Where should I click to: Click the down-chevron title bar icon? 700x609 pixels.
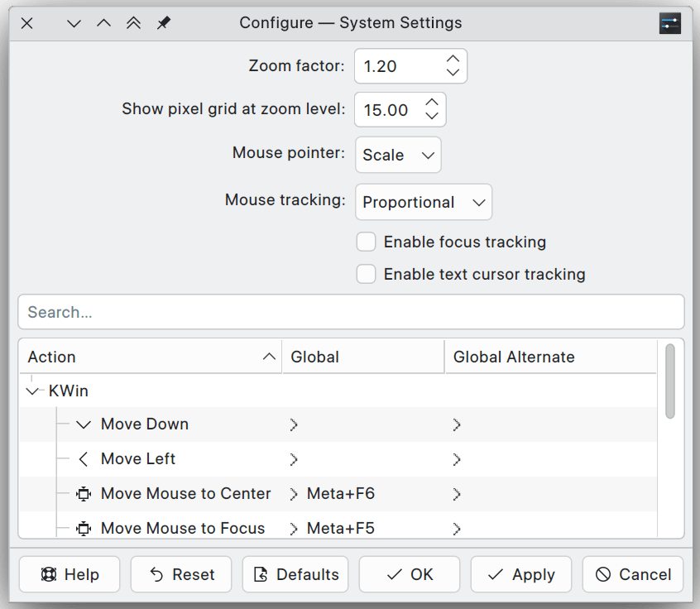pos(74,24)
